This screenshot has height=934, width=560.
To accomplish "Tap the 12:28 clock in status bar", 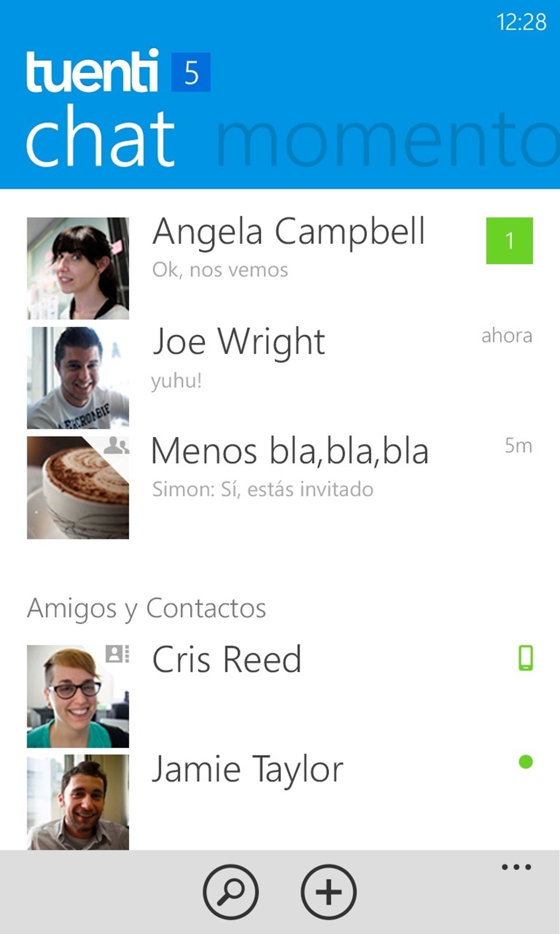I will (521, 22).
